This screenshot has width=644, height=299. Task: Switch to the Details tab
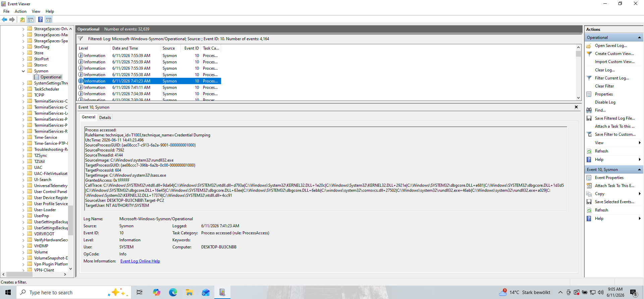point(105,118)
